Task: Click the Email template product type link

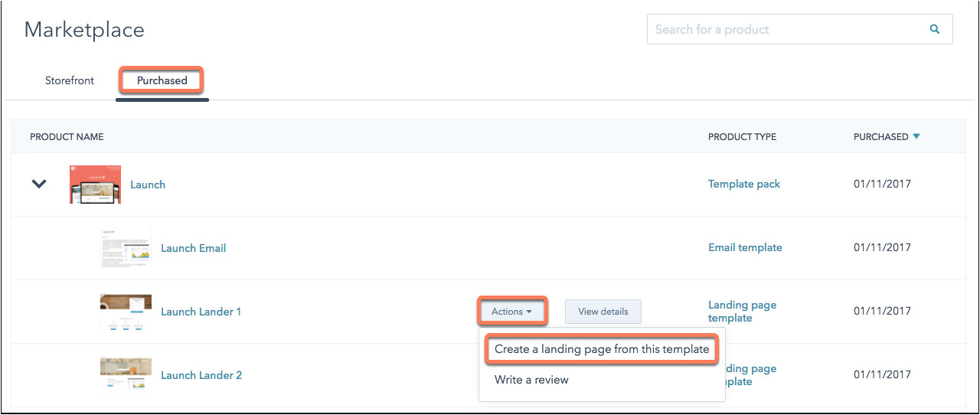Action: click(745, 248)
